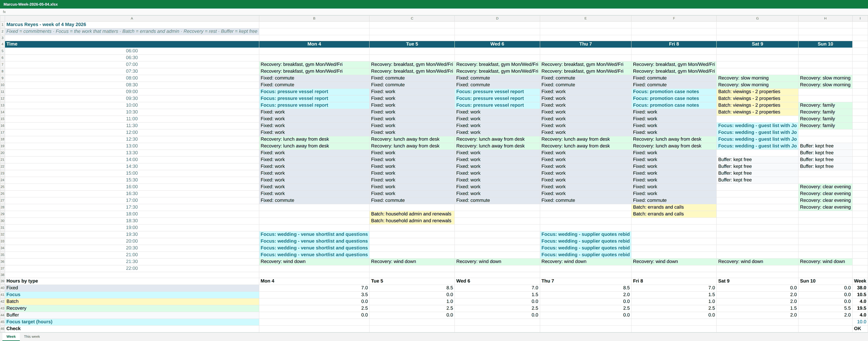This screenshot has height=341, width=868.
Task: Select the Buffer row label in summary
Action: click(x=132, y=315)
